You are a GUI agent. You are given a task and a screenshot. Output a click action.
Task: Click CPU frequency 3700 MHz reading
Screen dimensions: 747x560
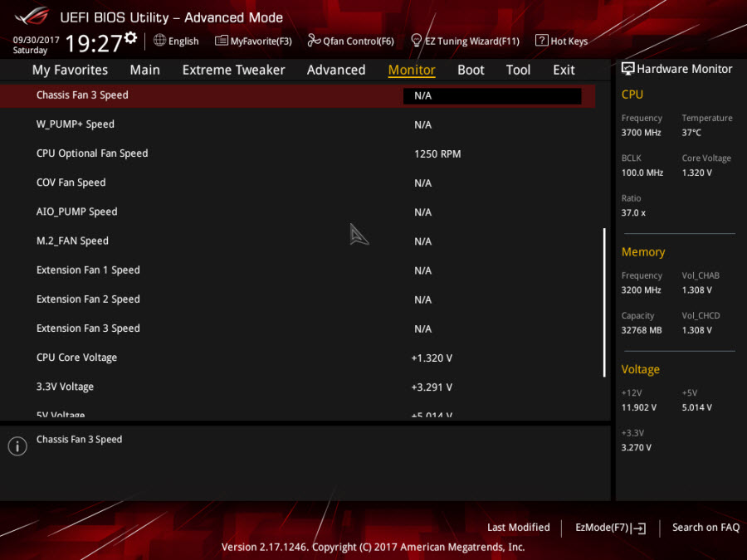pos(642,133)
